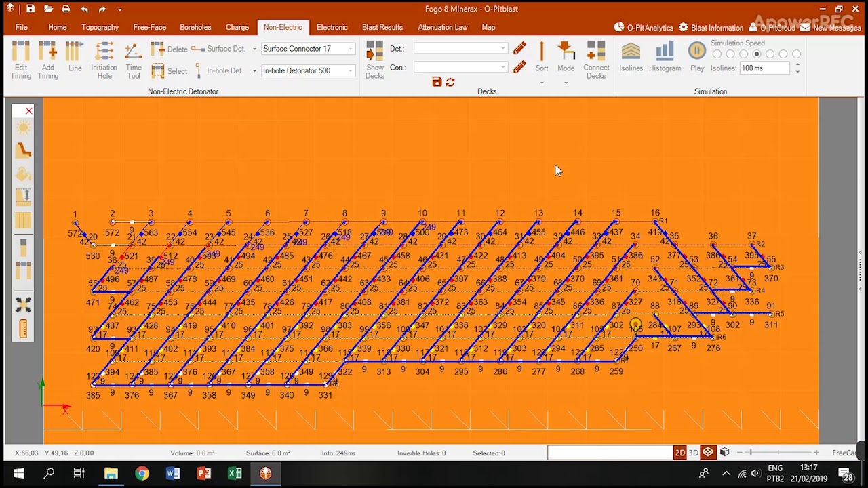Image resolution: width=868 pixels, height=488 pixels.
Task: Open the In-hole Detonator 500 combo box
Action: click(308, 70)
